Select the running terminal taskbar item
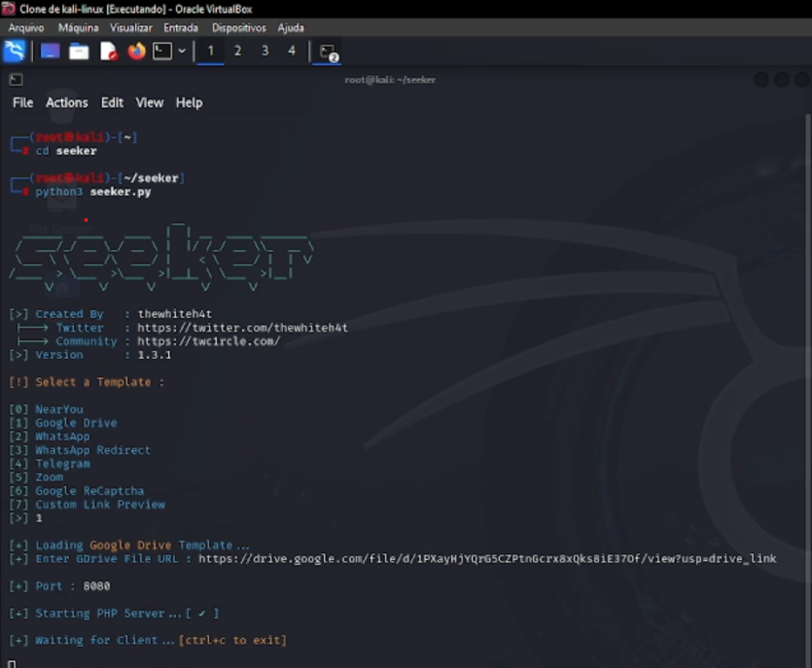Screen dimensions: 812x668 328,52
